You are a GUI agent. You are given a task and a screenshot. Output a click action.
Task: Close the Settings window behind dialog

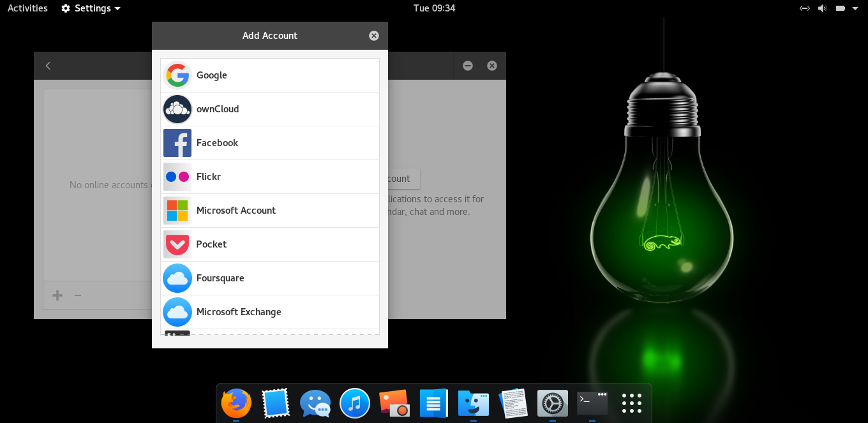(x=492, y=66)
